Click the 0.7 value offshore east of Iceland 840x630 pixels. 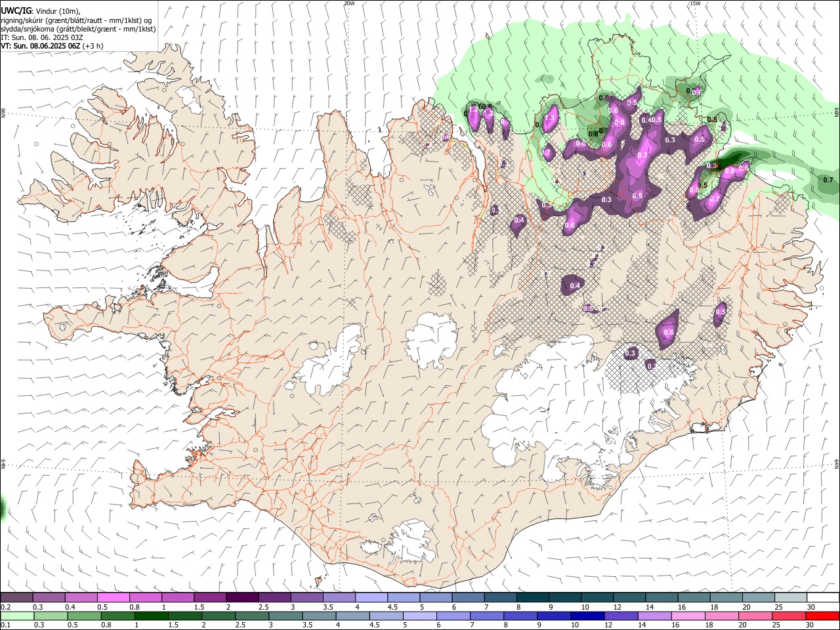pyautogui.click(x=828, y=180)
